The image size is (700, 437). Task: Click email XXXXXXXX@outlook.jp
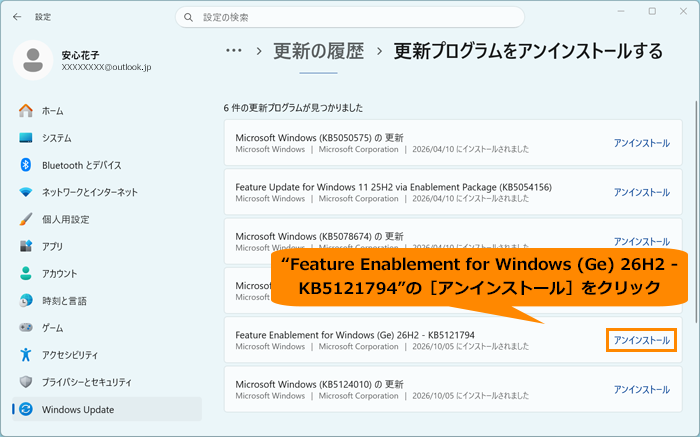(106, 67)
